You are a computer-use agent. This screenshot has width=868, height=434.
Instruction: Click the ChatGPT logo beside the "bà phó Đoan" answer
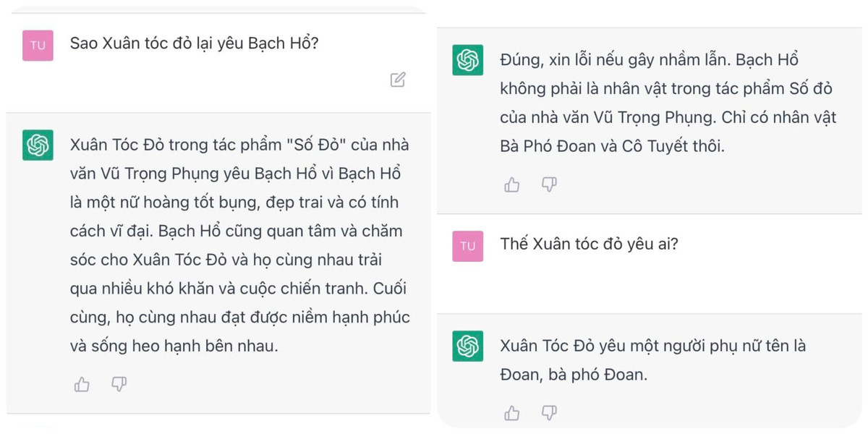pyautogui.click(x=467, y=347)
